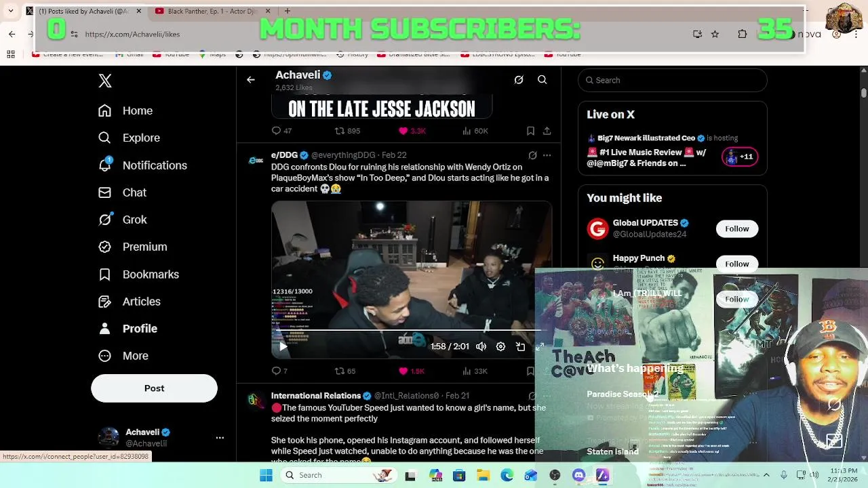
Task: Expand hidden system tray icons
Action: point(766,475)
